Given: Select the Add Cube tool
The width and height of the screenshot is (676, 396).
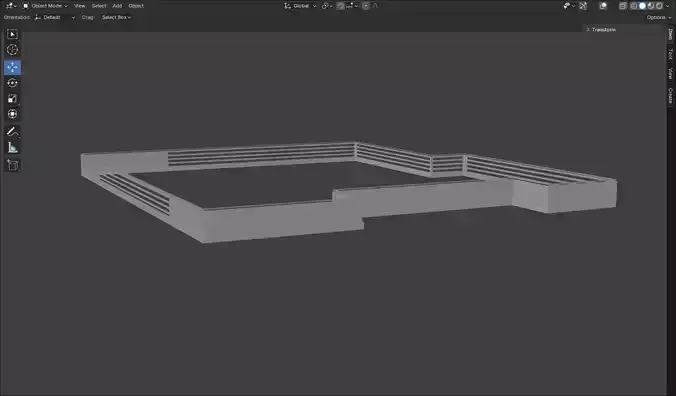Looking at the screenshot, I should [x=12, y=165].
